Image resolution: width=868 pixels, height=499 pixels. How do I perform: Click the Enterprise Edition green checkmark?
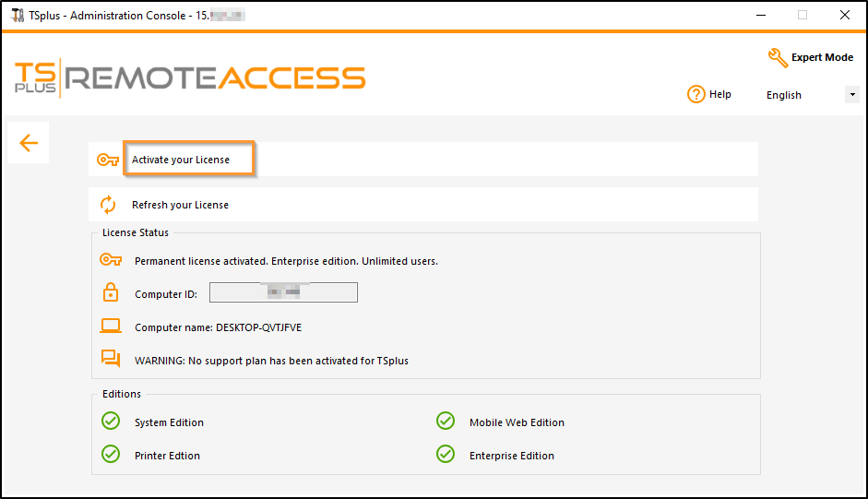(446, 455)
